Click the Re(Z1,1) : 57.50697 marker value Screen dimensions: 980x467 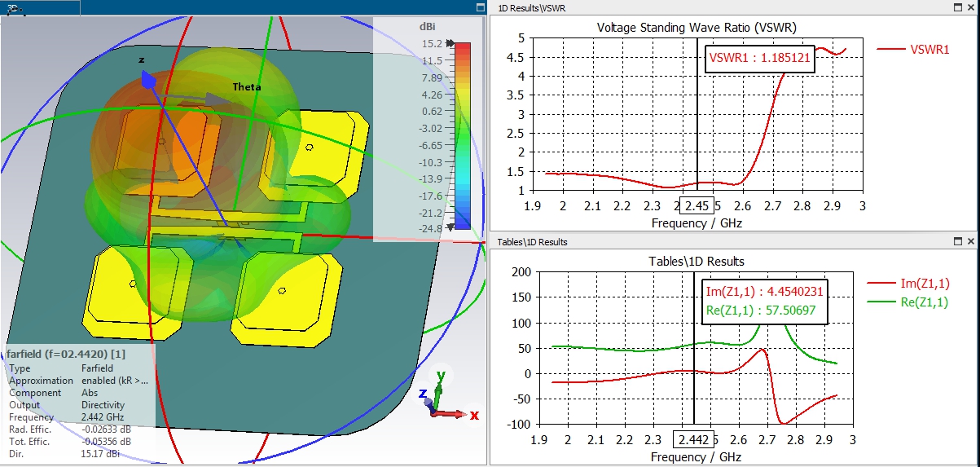tap(762, 310)
